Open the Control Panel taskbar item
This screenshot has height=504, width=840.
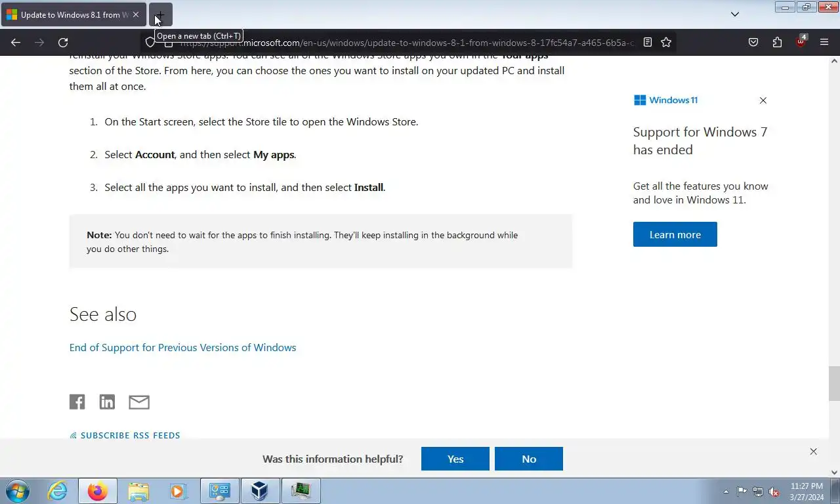click(219, 491)
